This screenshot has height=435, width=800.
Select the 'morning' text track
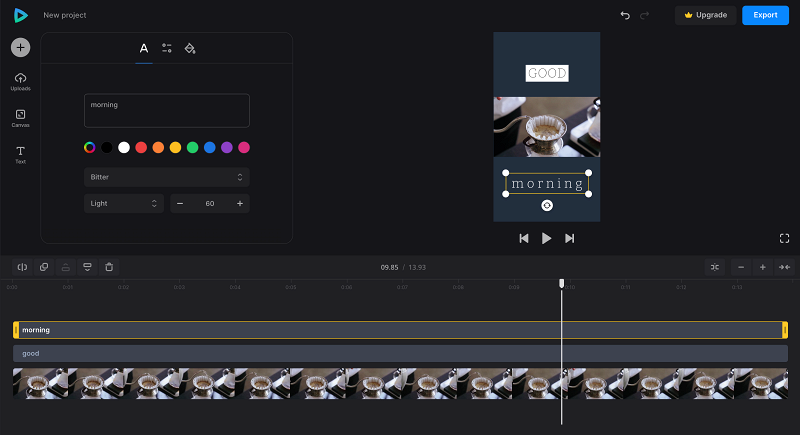[401, 330]
